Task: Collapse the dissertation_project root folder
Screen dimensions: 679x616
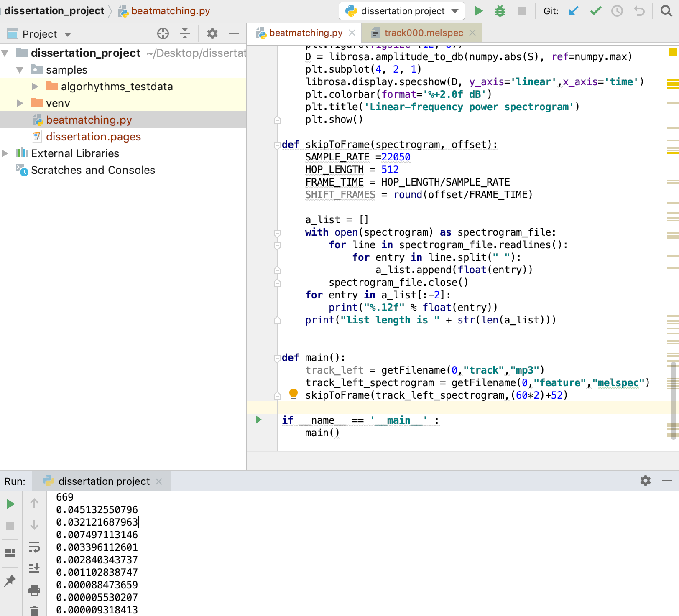Action: click(x=5, y=53)
